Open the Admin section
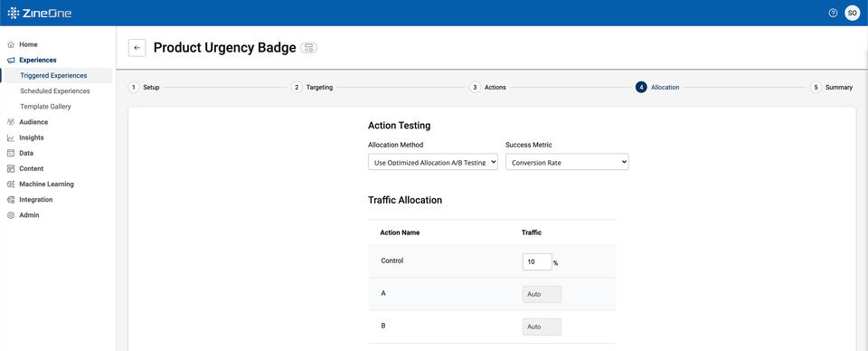This screenshot has height=351, width=868. coord(29,214)
